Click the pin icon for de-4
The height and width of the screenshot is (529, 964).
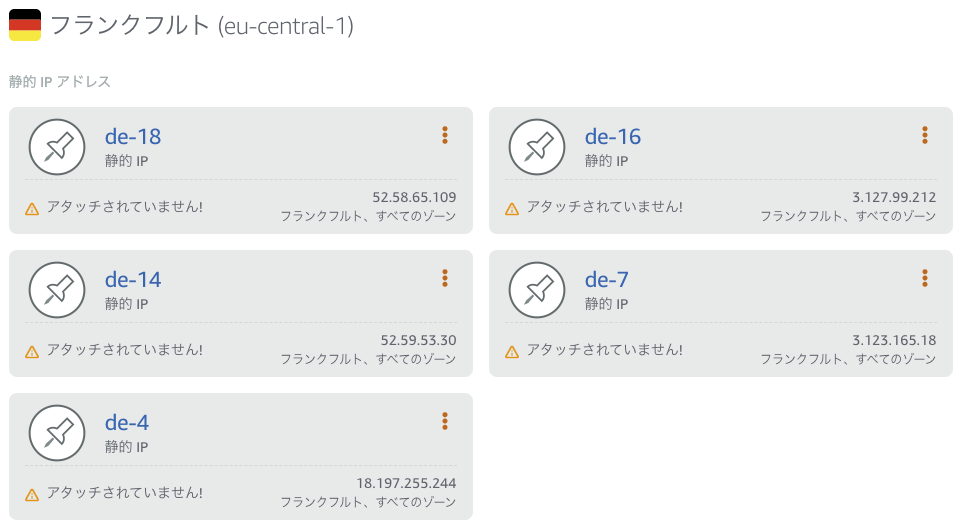coord(58,434)
